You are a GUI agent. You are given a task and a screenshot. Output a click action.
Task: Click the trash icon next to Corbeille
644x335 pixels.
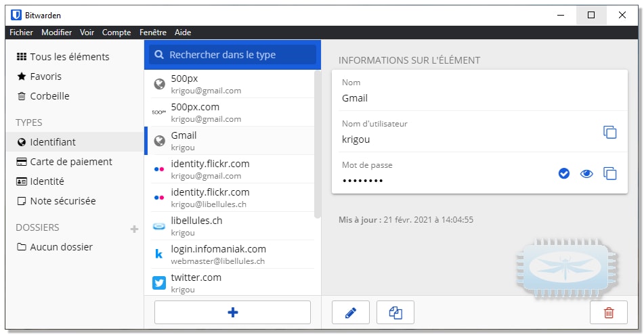pos(22,96)
